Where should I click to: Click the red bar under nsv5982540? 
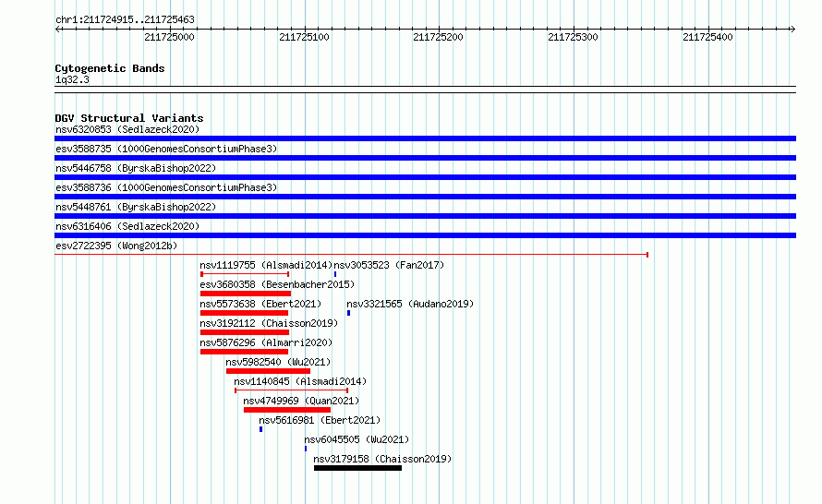(269, 371)
